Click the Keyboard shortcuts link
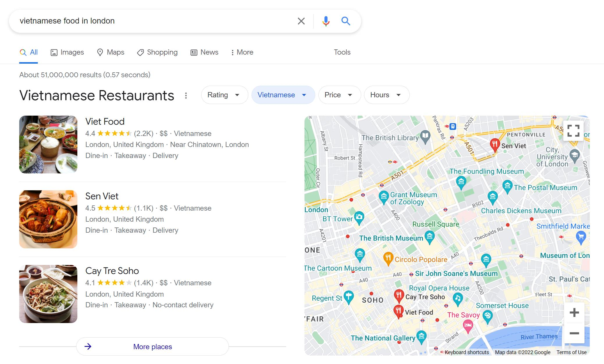604x364 pixels. click(467, 352)
